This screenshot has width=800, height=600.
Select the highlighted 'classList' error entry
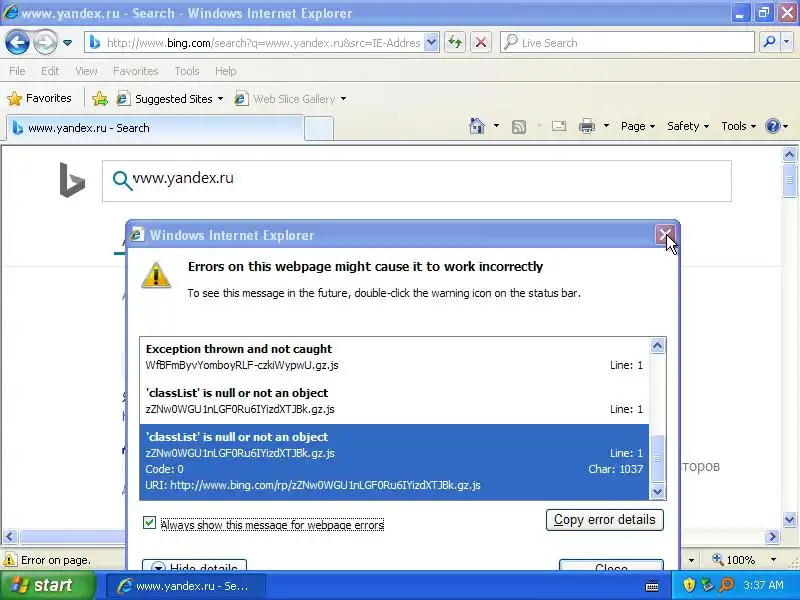tap(394, 462)
